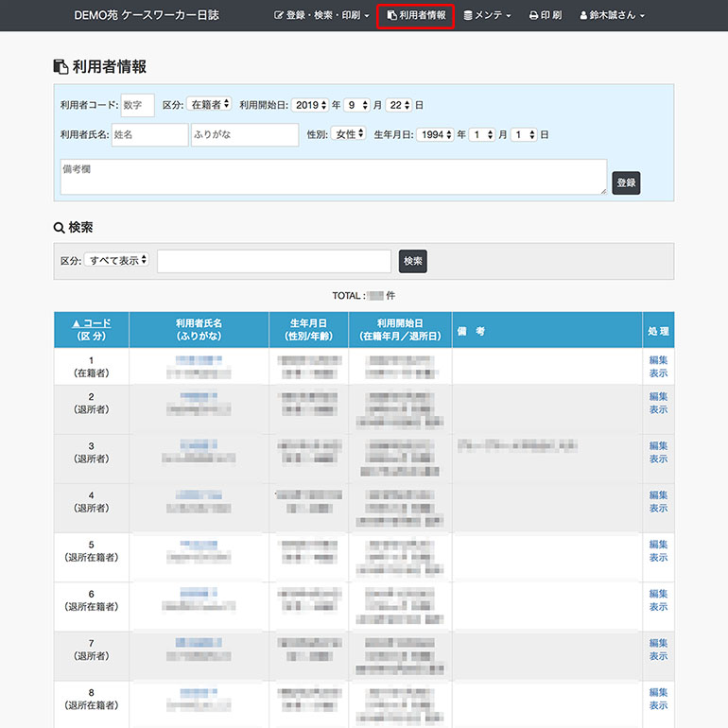
Task: Click the 備考 note of user 3
Action: pyautogui.click(x=517, y=445)
